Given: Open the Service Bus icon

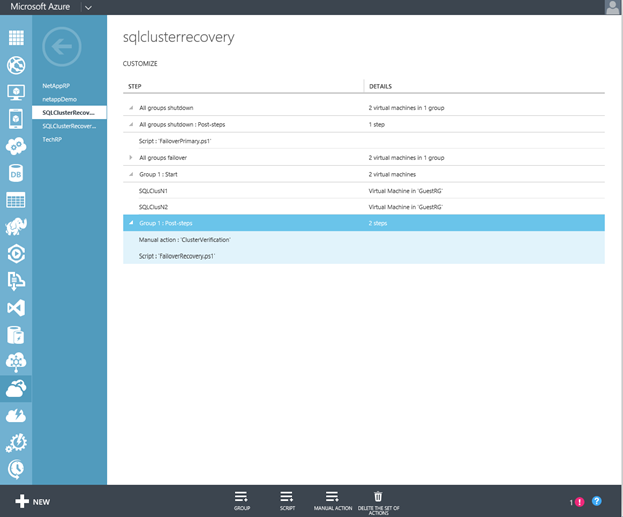Looking at the screenshot, I should coord(16,281).
